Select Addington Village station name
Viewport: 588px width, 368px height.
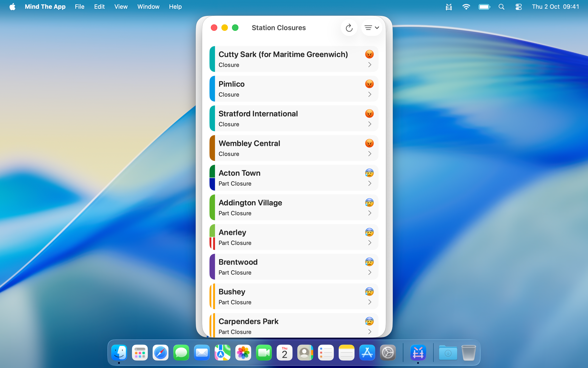250,203
